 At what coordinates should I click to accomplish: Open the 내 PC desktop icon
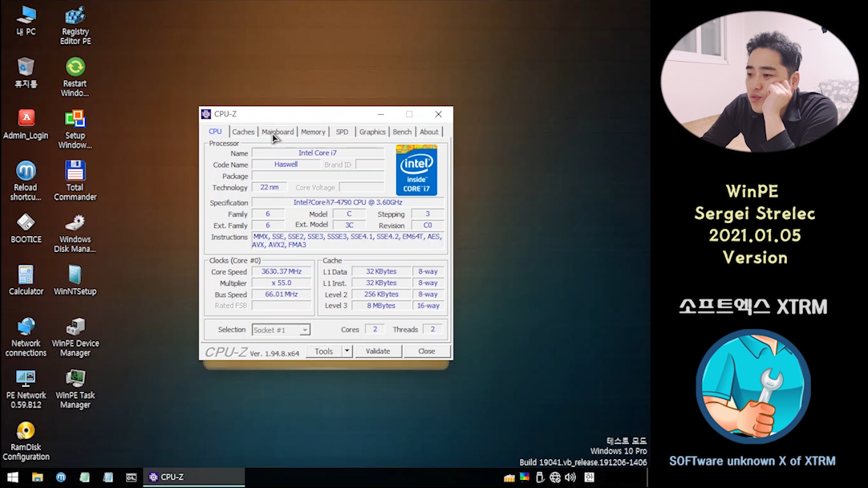tap(26, 21)
